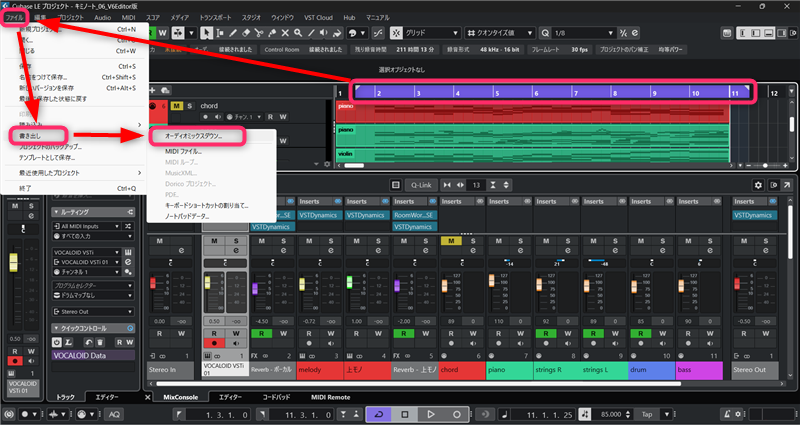Screen dimensions: 800x425
Task: Adjust the Stereo Out channel fader
Action: point(737,283)
